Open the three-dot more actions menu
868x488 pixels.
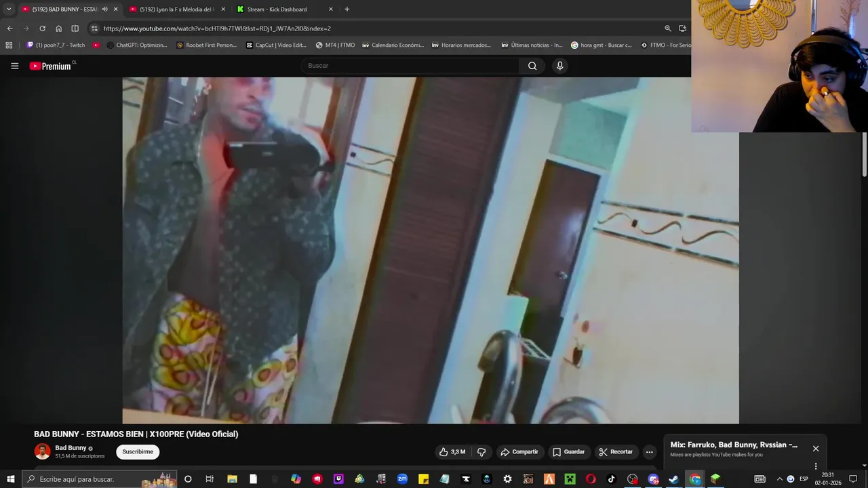[x=649, y=452]
